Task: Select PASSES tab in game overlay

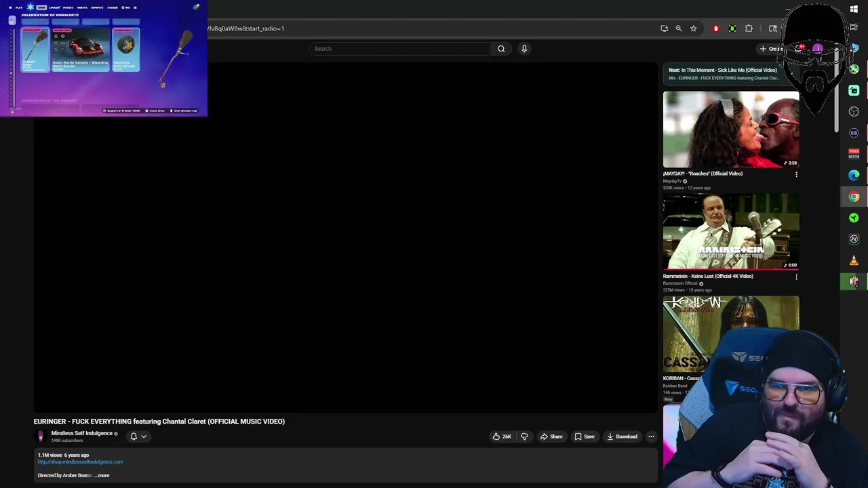Action: click(x=68, y=7)
